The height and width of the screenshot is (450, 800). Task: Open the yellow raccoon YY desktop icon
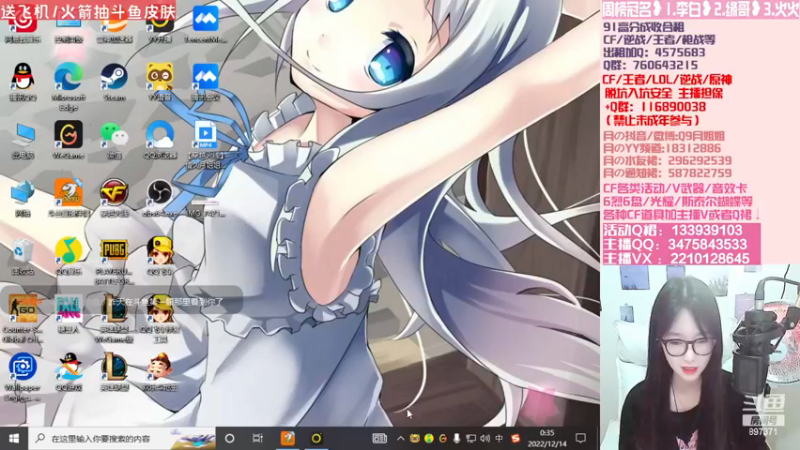click(x=160, y=77)
